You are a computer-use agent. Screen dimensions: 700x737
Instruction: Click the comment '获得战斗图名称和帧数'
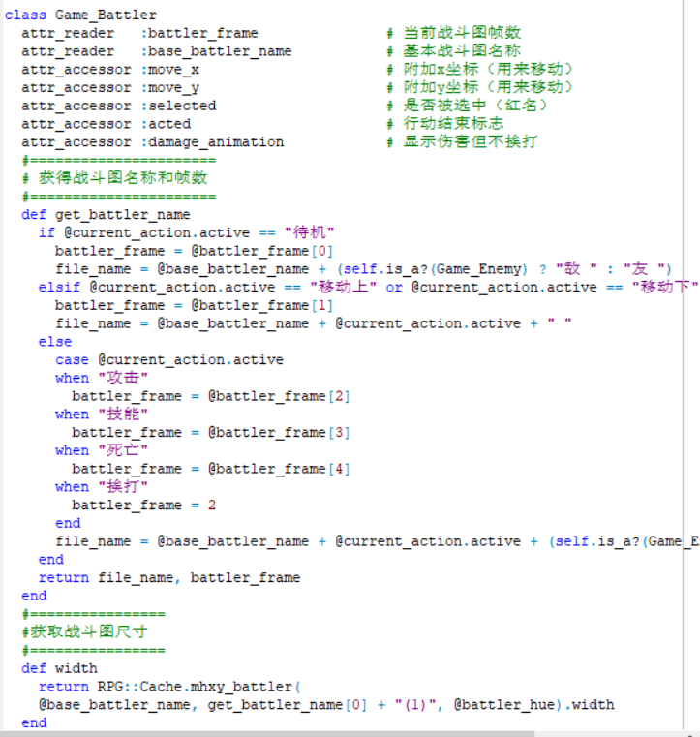pos(123,177)
